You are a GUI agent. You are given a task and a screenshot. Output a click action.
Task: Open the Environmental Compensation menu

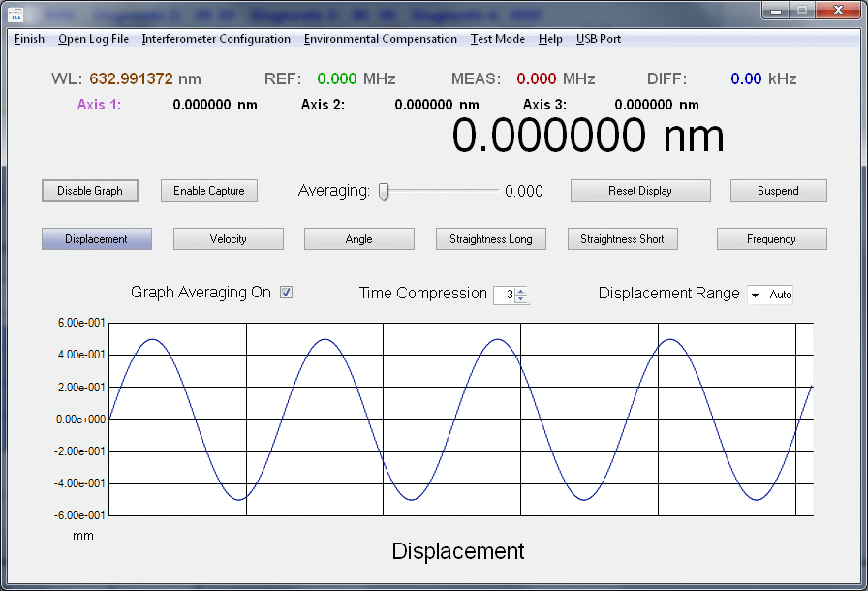[380, 39]
